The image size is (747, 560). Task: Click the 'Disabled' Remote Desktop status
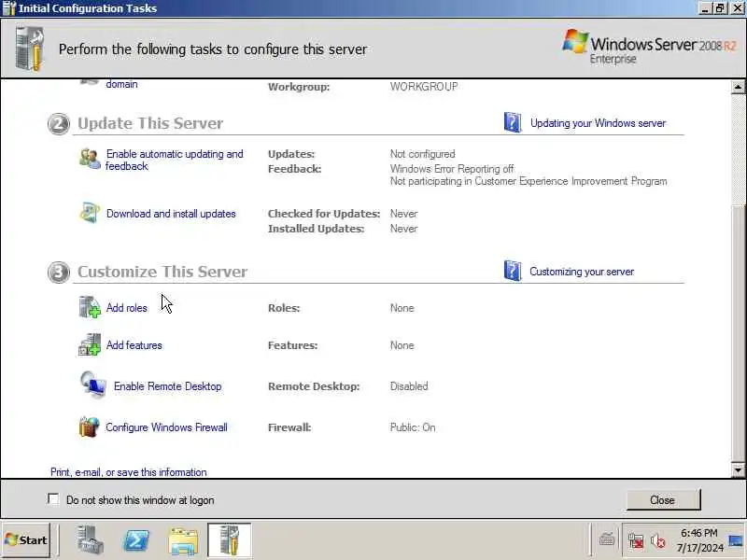(409, 386)
